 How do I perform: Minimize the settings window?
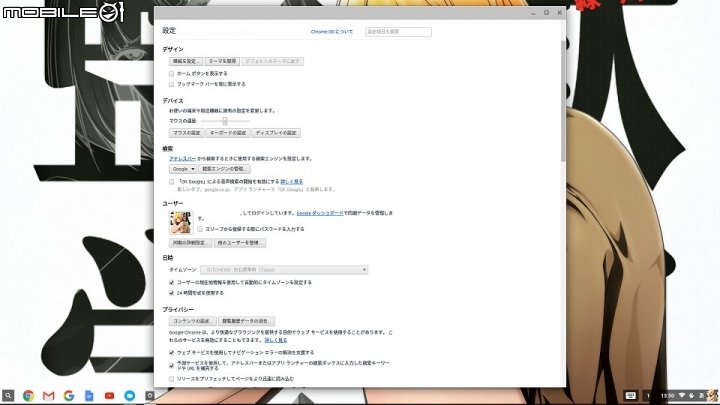tap(533, 13)
